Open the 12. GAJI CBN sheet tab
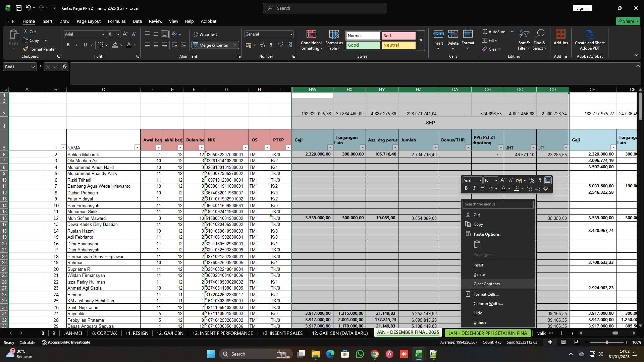This screenshot has width=644, height=362. (170, 333)
